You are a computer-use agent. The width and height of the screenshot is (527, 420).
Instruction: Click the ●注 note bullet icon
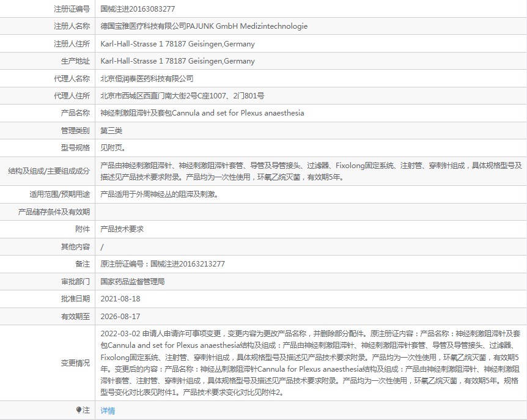point(79,410)
